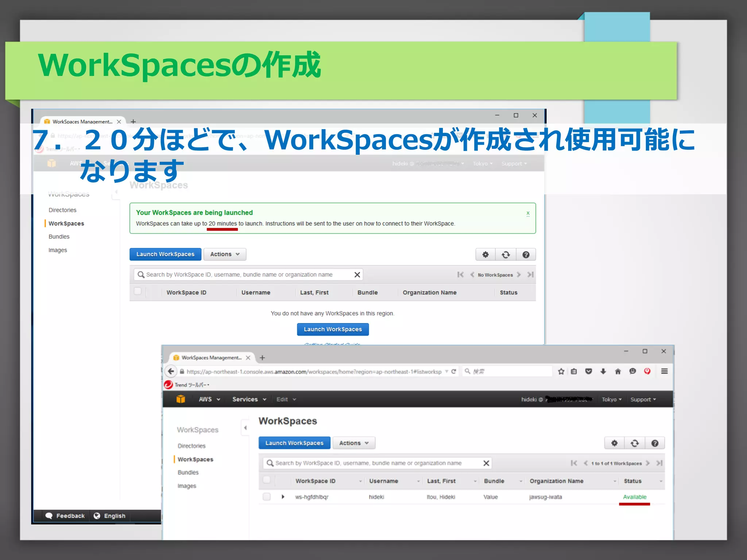This screenshot has height=560, width=747.
Task: Click URL address bar in front window
Action: [x=314, y=372]
